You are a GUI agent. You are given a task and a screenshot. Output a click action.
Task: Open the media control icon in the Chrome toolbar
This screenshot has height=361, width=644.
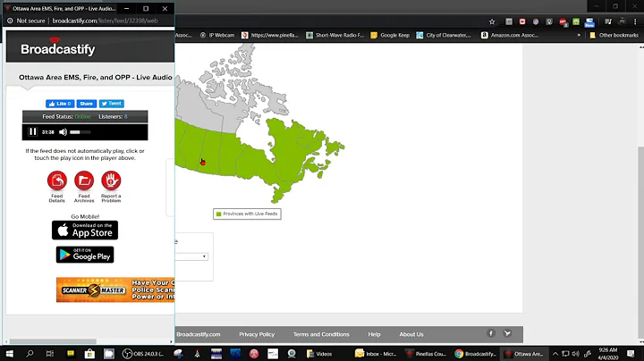pyautogui.click(x=608, y=21)
